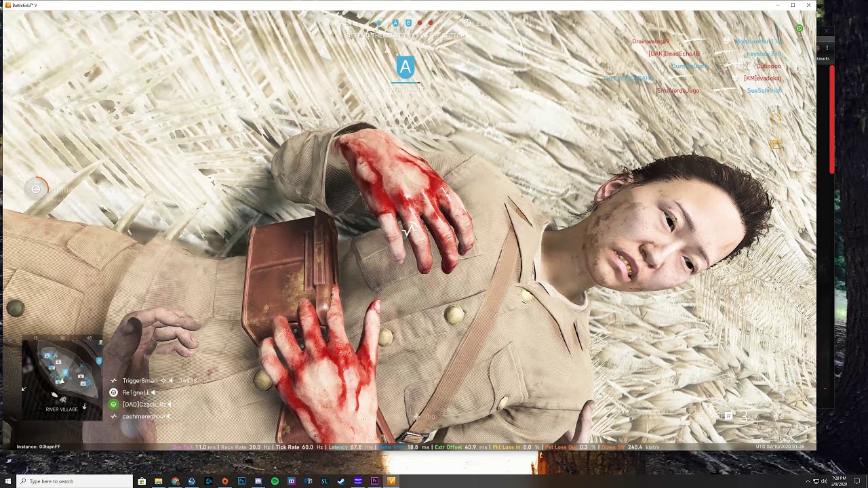Click the medic pulse icon beside Trigger8man

pos(114,381)
